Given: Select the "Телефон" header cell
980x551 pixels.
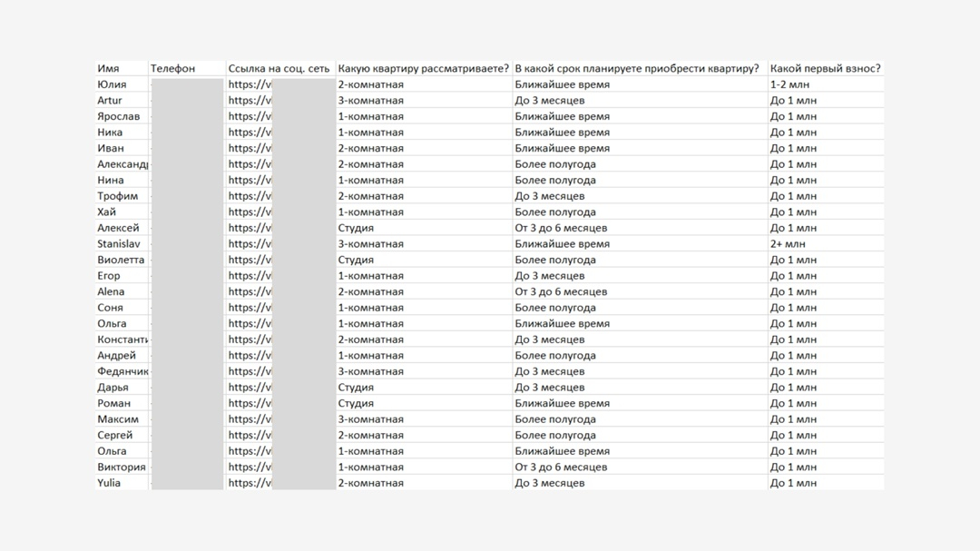Looking at the screenshot, I should point(173,69).
